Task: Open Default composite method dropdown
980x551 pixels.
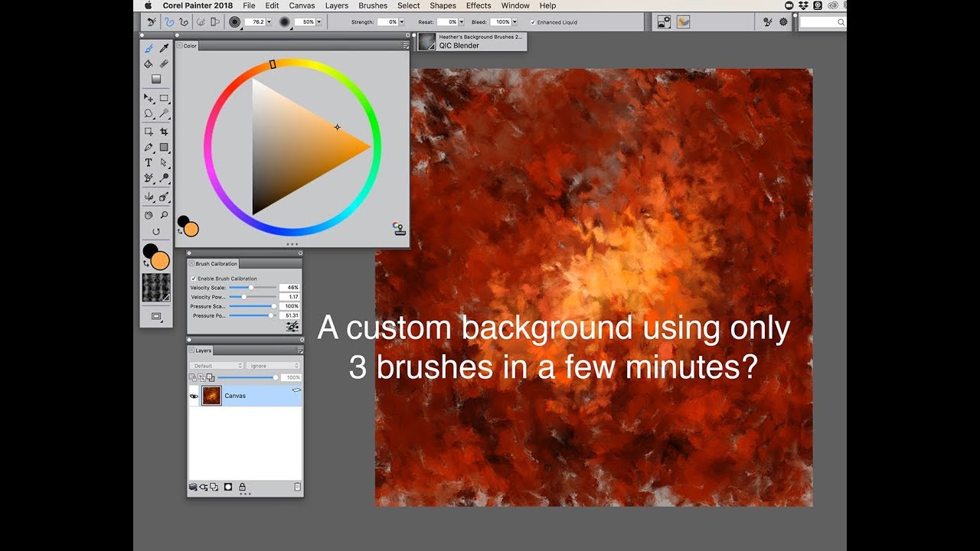Action: point(217,366)
